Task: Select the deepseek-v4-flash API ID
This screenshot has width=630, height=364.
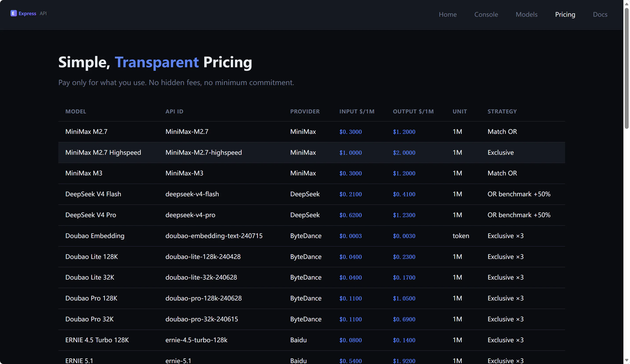Action: tap(192, 194)
